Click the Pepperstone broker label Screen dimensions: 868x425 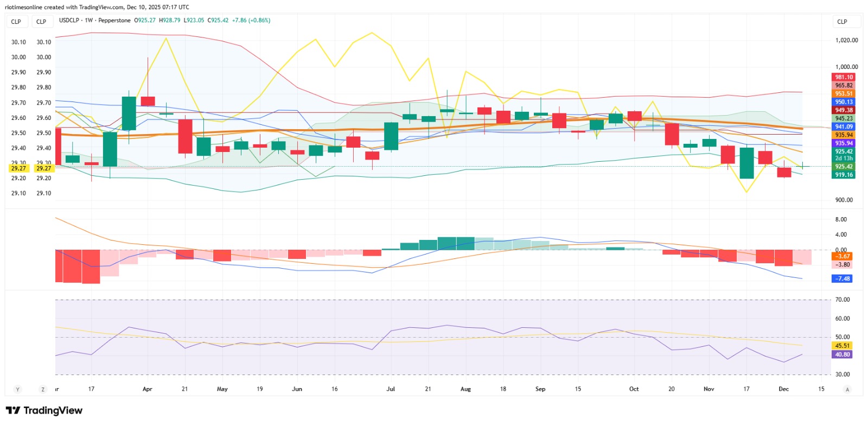[x=114, y=21]
